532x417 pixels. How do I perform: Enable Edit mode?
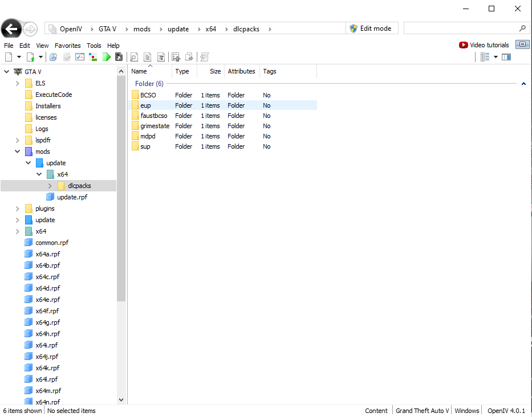coord(370,28)
